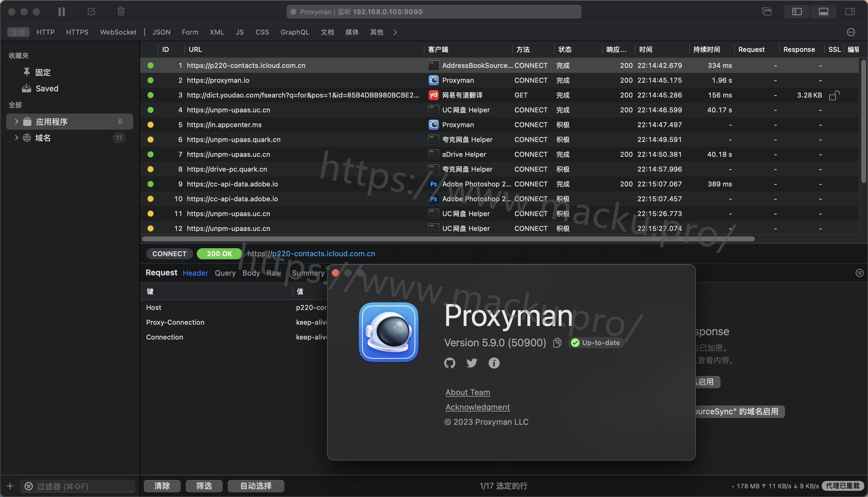The image size is (868, 497).
Task: Click the horizontal scrollbar under request list
Action: (x=448, y=239)
